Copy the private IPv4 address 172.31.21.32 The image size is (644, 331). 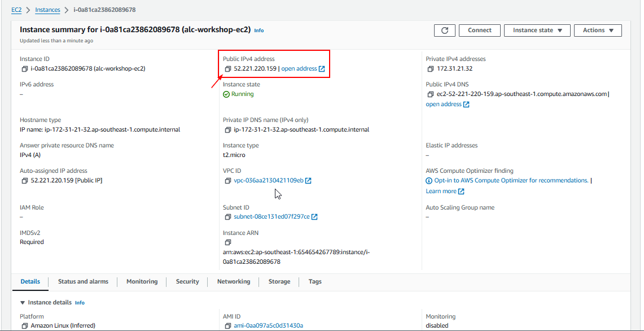(431, 69)
